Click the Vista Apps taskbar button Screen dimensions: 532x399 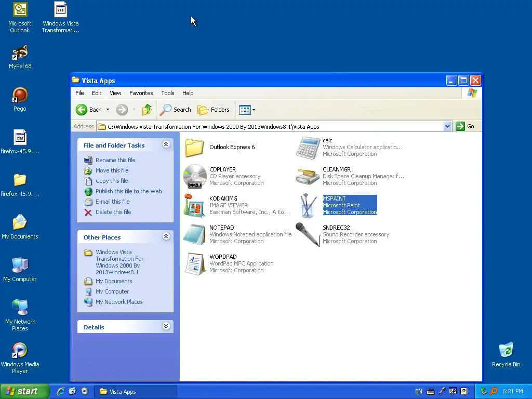click(x=136, y=392)
